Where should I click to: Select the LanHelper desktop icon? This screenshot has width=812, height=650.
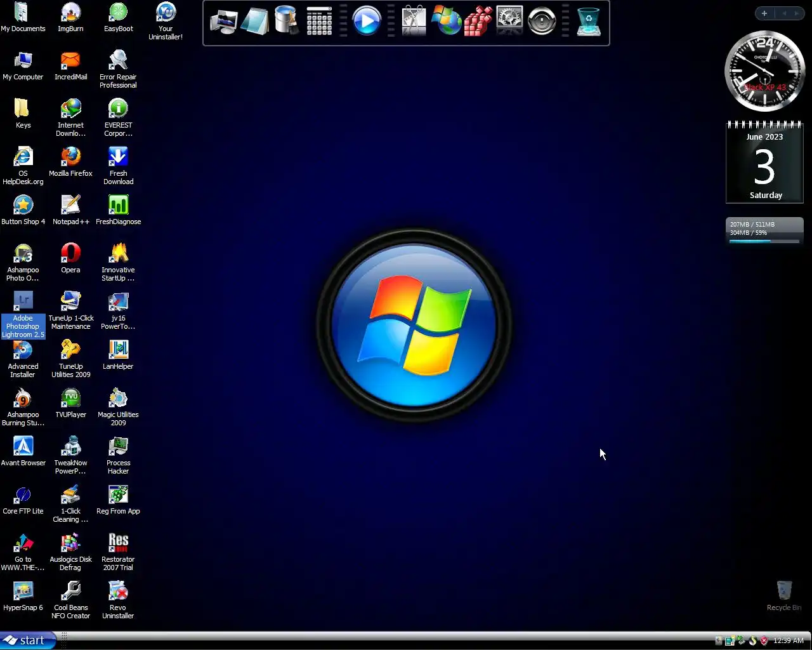click(118, 355)
